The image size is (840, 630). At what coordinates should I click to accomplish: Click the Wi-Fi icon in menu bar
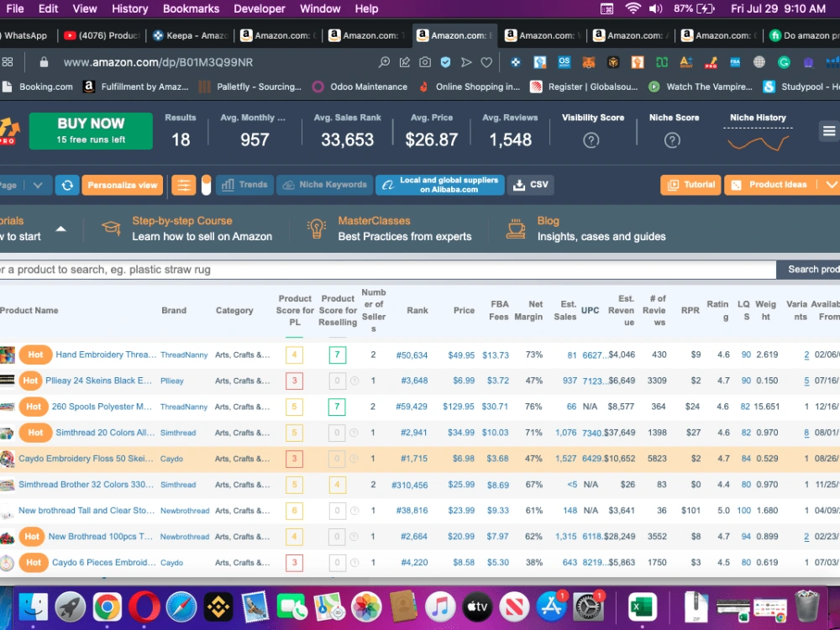[633, 8]
